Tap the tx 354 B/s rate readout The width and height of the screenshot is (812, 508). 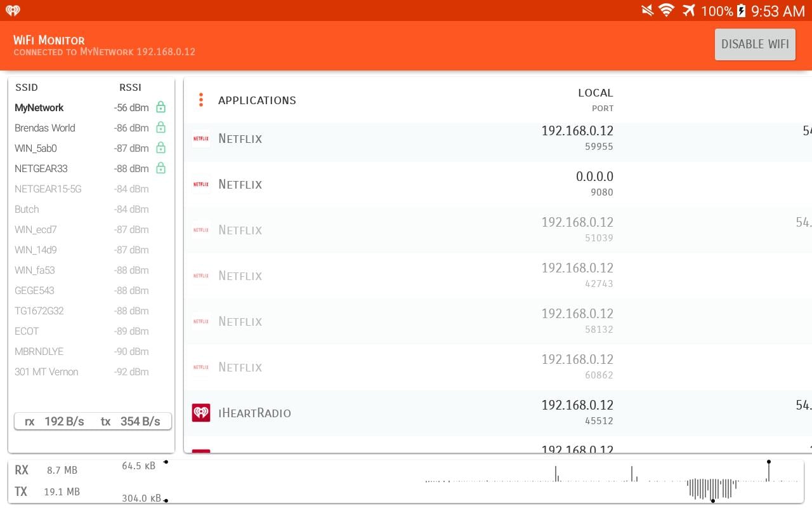coord(130,421)
